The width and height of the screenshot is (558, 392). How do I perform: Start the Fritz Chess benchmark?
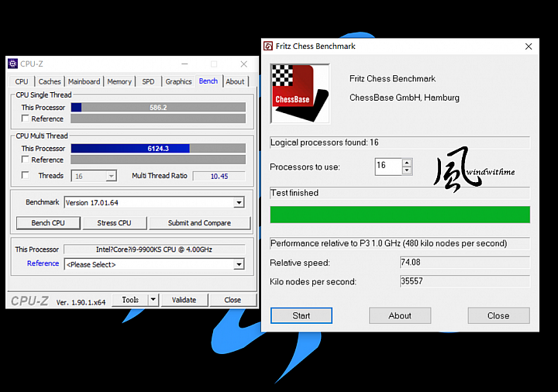click(301, 315)
